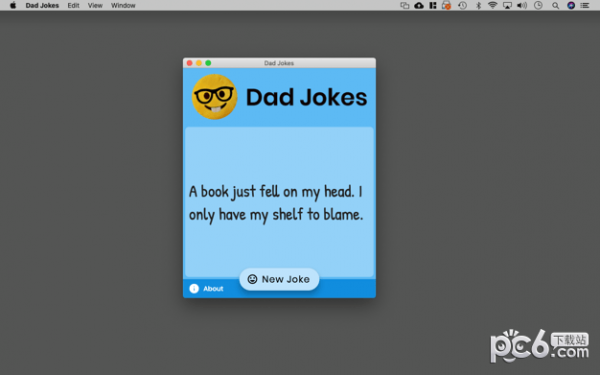
Task: Minimize the Dad Jokes window with yellow button
Action: click(199, 63)
